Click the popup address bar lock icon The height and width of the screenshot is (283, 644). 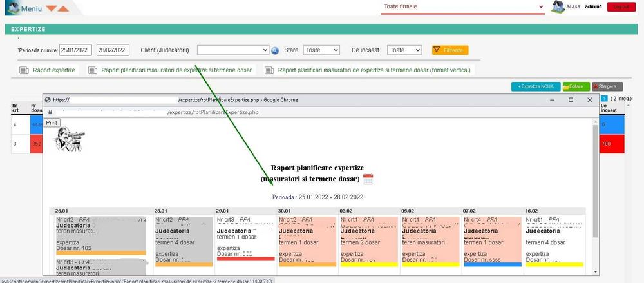click(50, 112)
